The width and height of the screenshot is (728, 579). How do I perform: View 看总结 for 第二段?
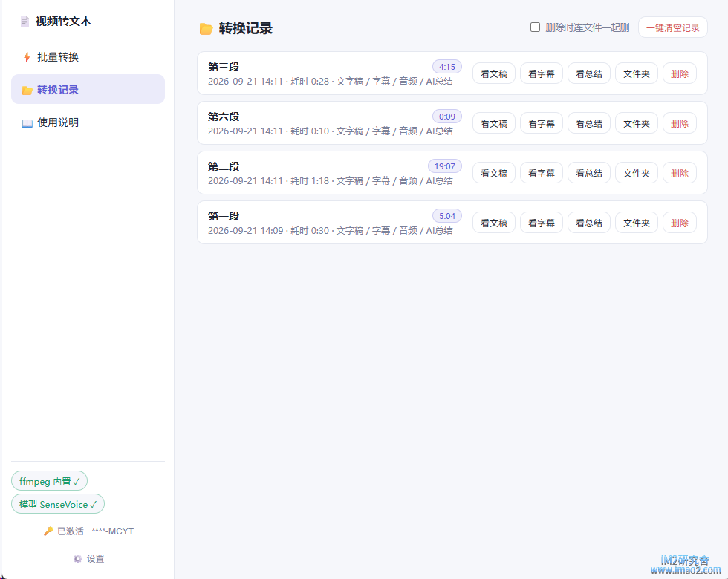tap(588, 172)
